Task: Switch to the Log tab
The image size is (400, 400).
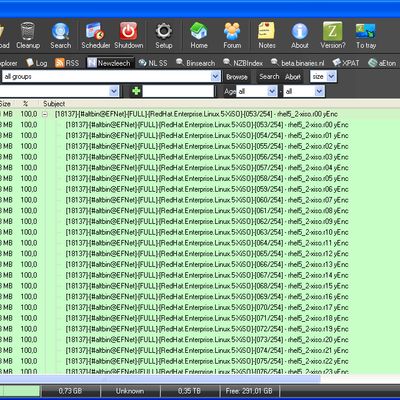Action: [37, 63]
